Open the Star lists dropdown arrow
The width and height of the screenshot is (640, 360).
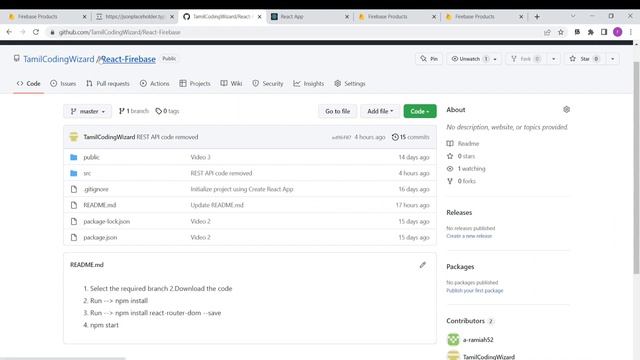(613, 59)
